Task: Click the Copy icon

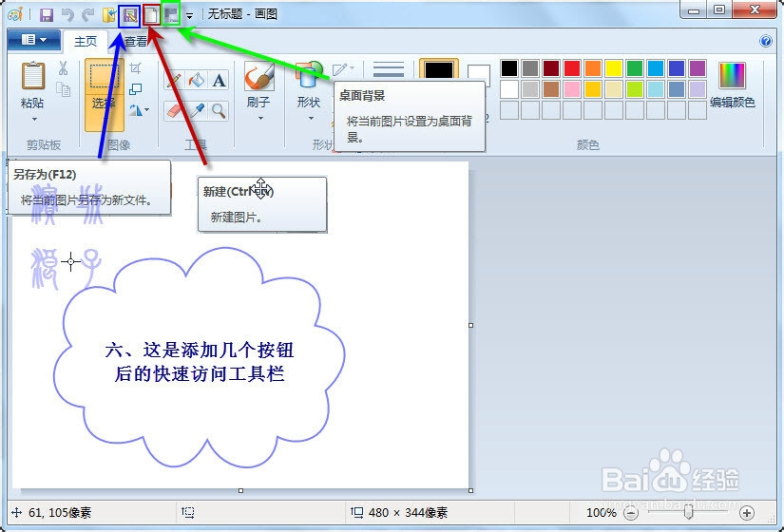Action: click(x=63, y=89)
